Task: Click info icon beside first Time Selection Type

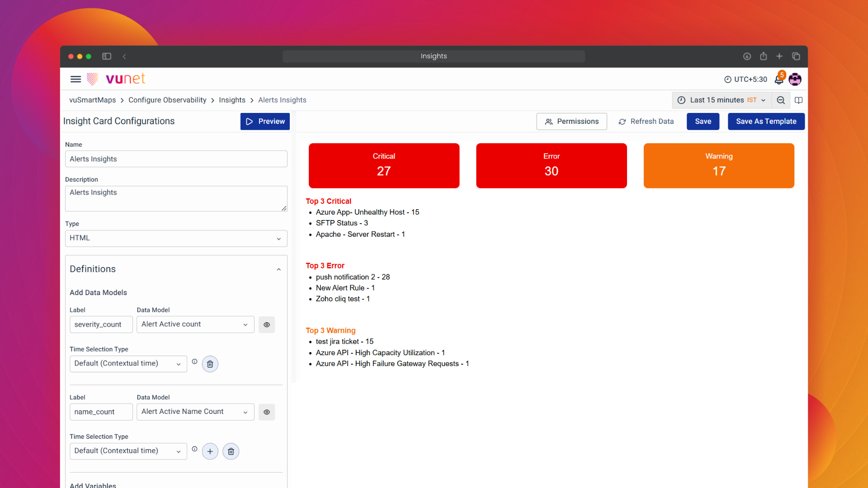Action: point(194,361)
